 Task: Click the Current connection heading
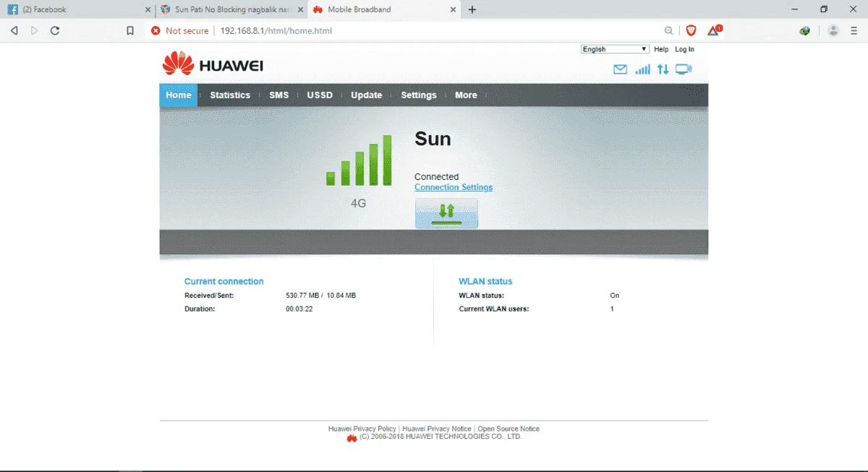click(x=224, y=281)
